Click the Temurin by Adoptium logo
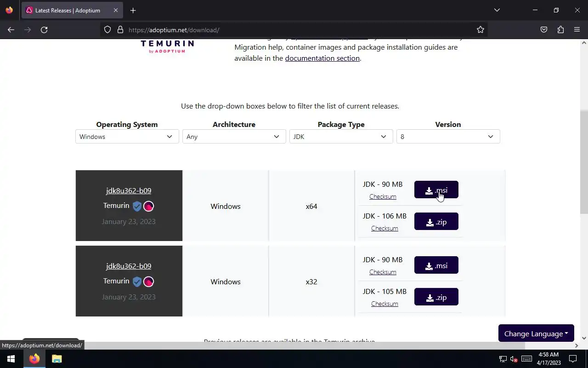Screen dimensions: 588x368 tap(167, 46)
